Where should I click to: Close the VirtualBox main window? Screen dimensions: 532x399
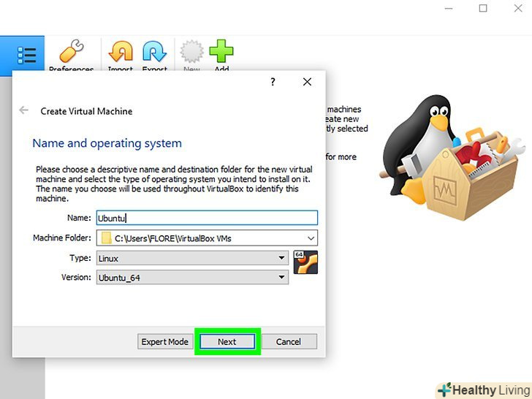[518, 9]
